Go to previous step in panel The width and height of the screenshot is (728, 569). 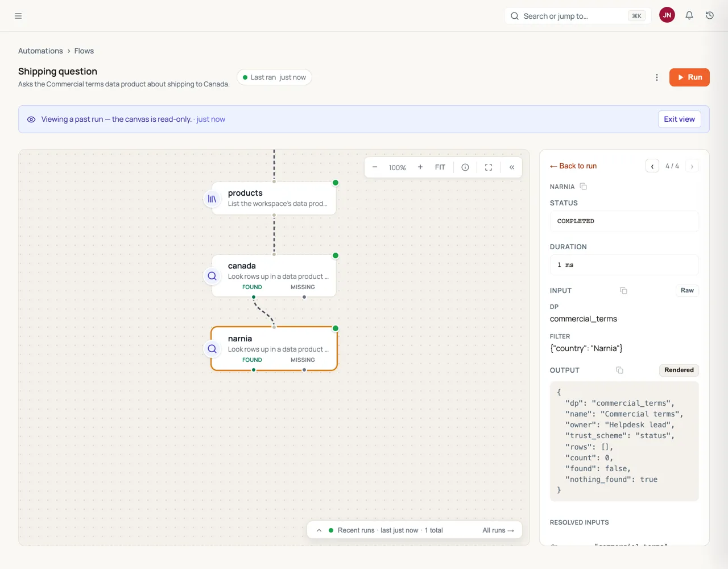coord(652,166)
